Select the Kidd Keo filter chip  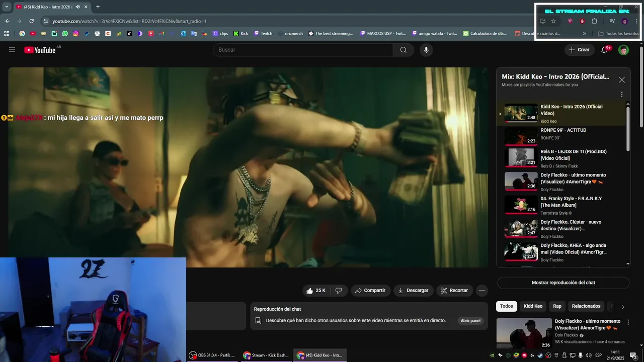tap(533, 306)
